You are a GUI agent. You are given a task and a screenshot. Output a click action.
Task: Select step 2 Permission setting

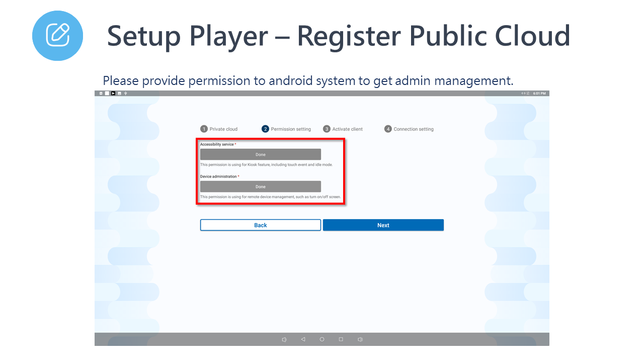click(x=286, y=129)
